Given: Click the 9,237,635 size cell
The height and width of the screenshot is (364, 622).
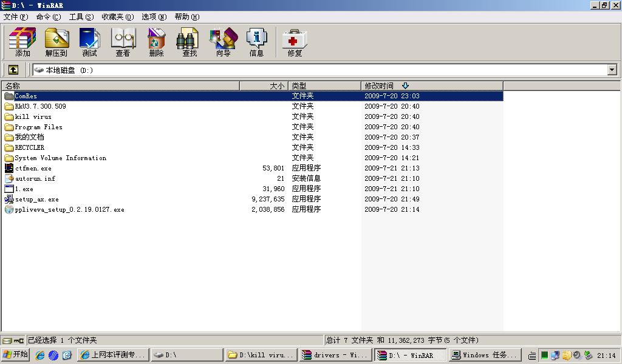Looking at the screenshot, I should pos(268,199).
